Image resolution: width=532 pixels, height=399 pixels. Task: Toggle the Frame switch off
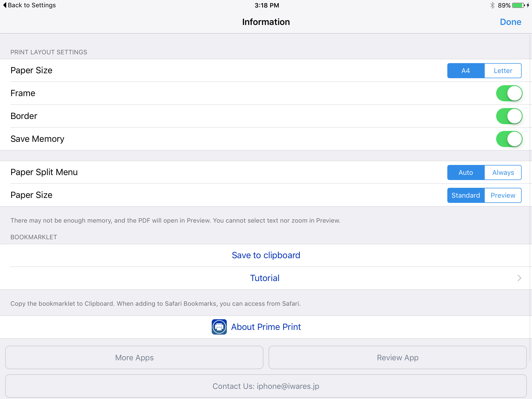tap(509, 93)
